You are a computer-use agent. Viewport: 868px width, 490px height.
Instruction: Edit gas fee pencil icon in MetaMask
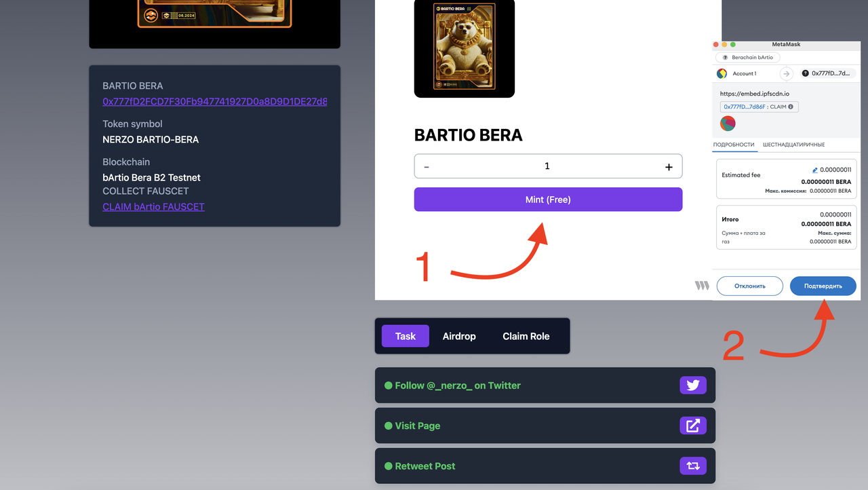(815, 170)
